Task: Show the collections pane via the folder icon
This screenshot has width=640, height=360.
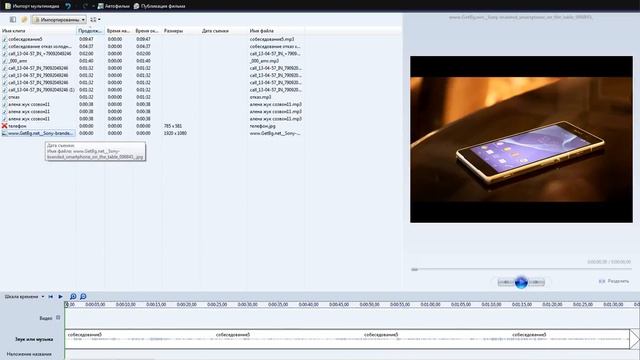Action: point(24,19)
